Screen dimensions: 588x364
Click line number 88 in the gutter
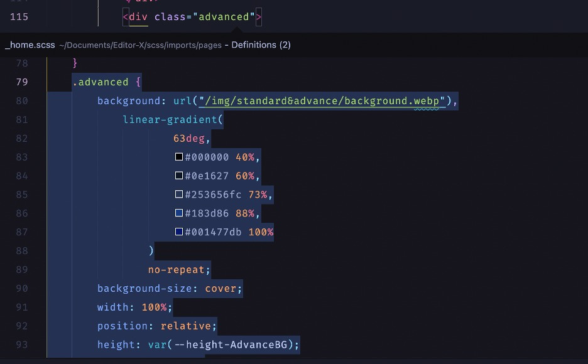pyautogui.click(x=22, y=250)
